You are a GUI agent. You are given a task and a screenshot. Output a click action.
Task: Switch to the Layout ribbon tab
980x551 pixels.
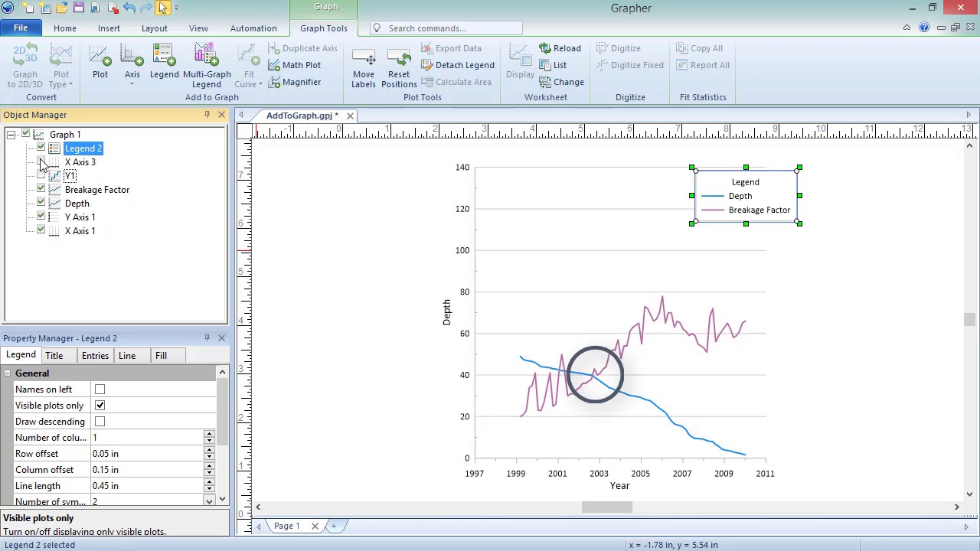click(x=154, y=28)
